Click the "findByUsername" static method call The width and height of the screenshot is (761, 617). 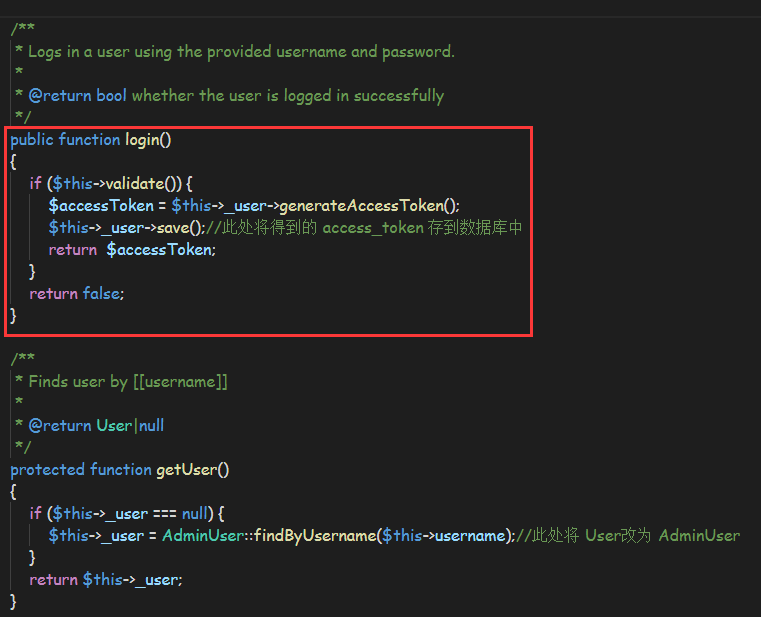coord(314,535)
